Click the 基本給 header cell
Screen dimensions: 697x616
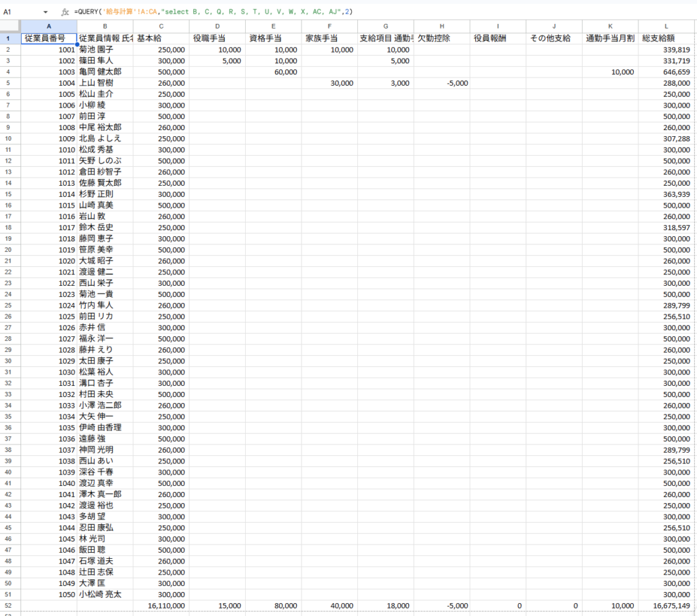tap(161, 38)
